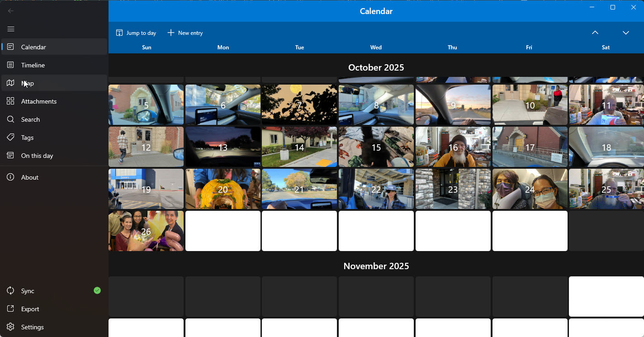The image size is (644, 337).
Task: Click the Attachments grid icon
Action: [10, 101]
